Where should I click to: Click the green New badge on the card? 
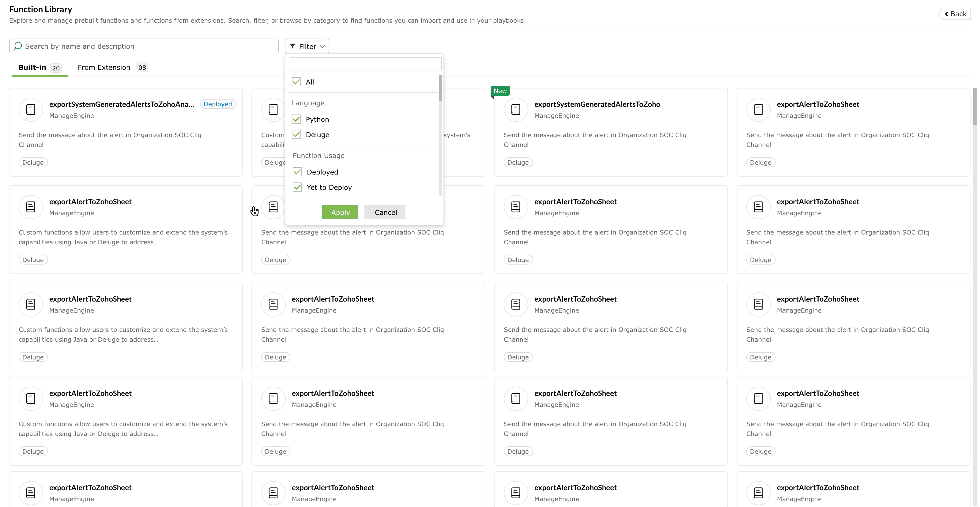pos(500,91)
